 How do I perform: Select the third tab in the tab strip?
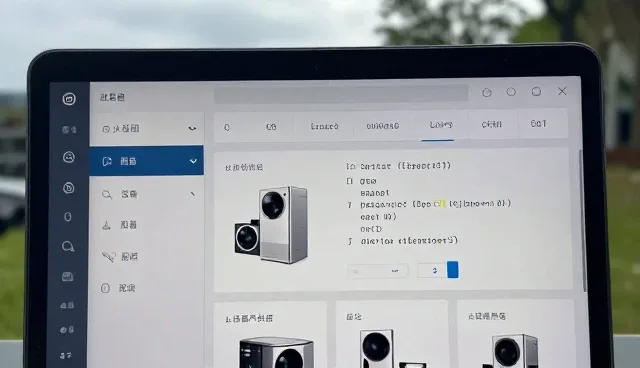[x=324, y=126]
